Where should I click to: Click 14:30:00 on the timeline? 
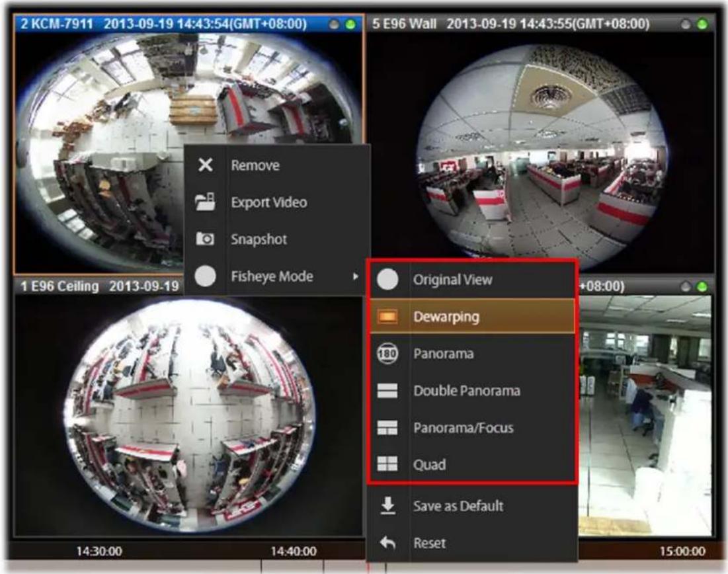[x=99, y=552]
